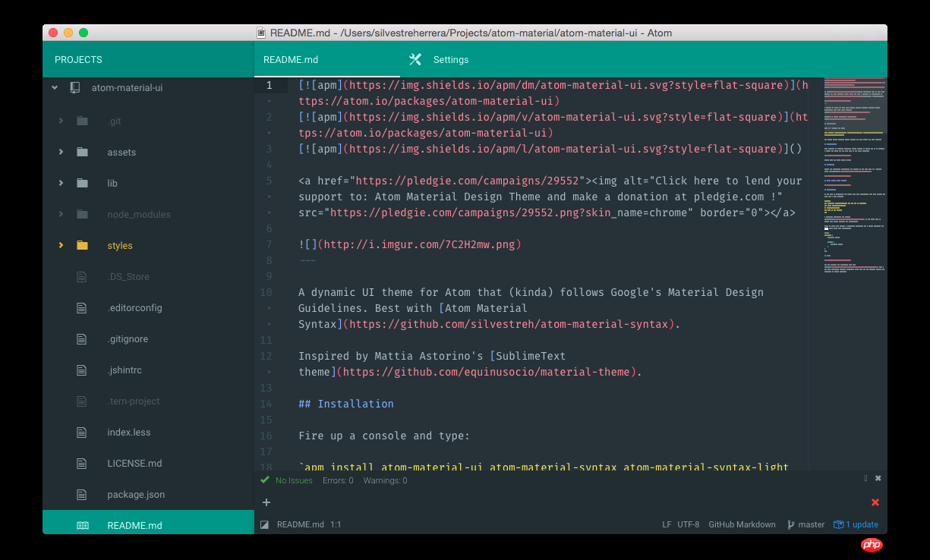Close the linter panel with X icon
The height and width of the screenshot is (560, 930).
point(878,478)
